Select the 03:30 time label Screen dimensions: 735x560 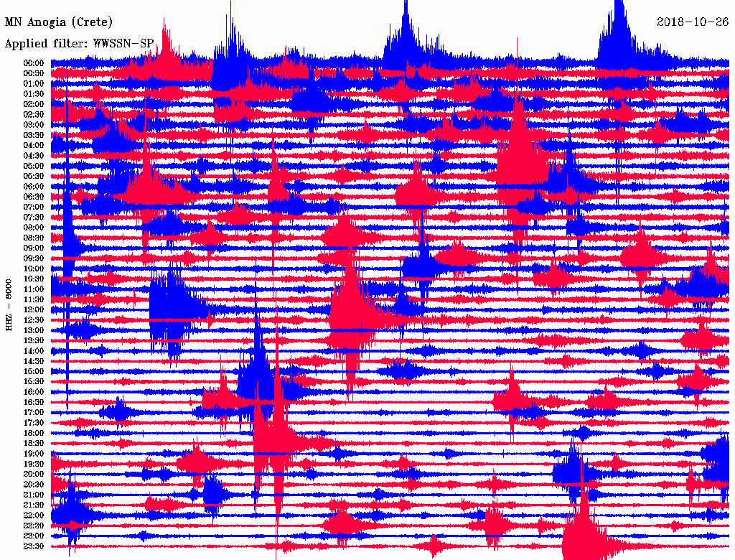tap(34, 136)
